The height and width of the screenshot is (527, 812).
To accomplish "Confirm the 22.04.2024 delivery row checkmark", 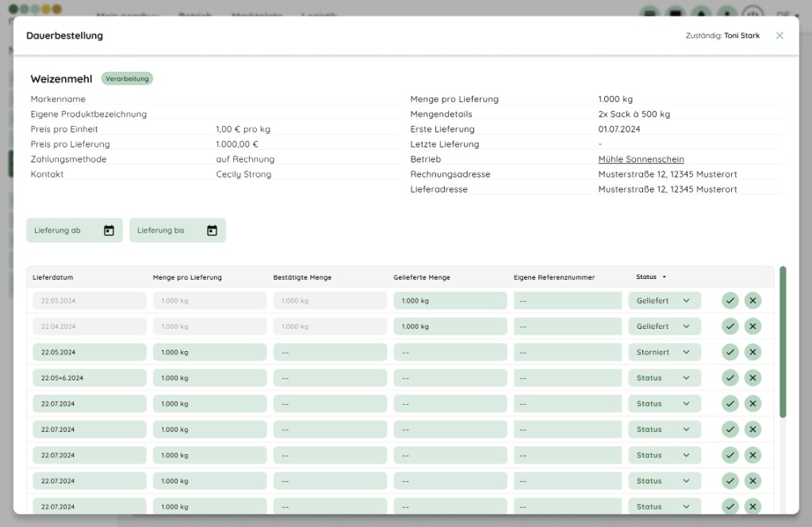I will (730, 327).
